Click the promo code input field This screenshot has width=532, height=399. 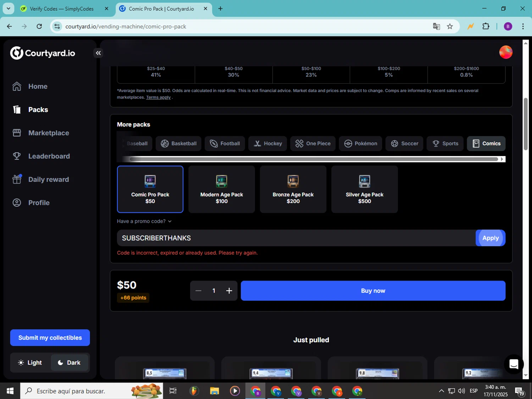click(296, 238)
